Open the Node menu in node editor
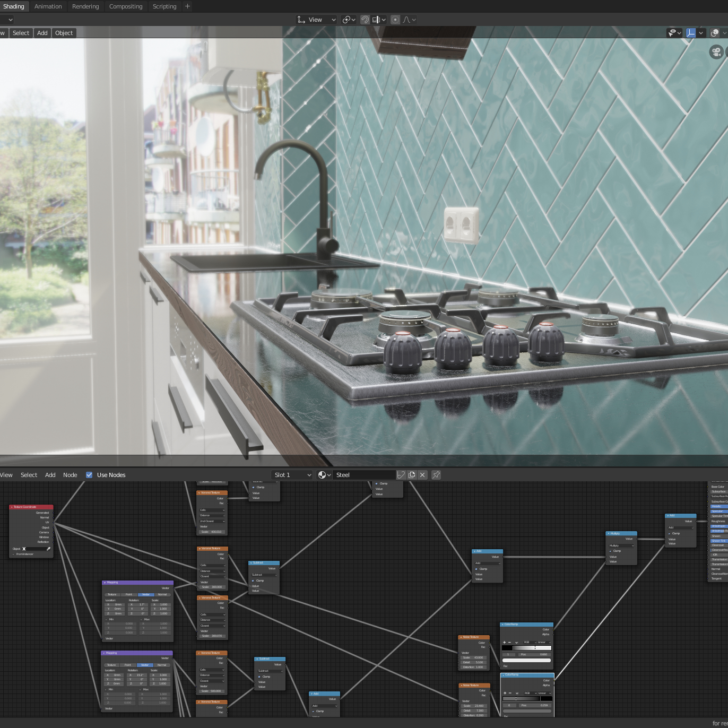 point(70,475)
